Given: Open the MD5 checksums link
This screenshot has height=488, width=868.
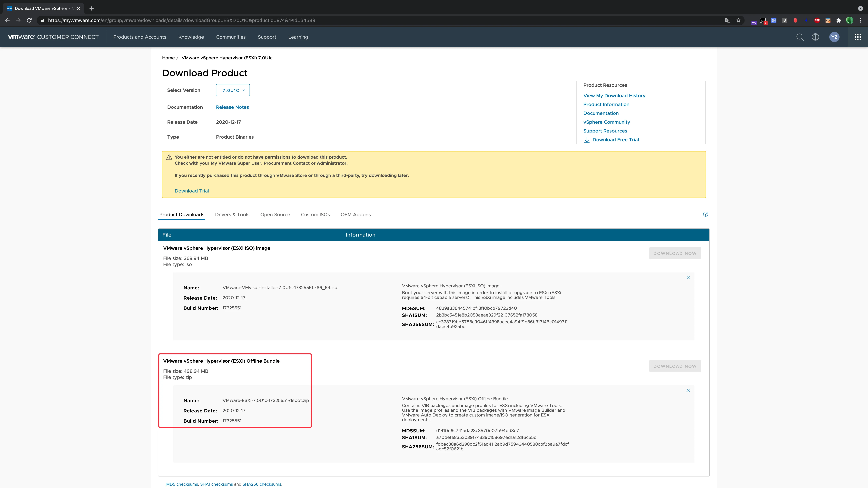Looking at the screenshot, I should (x=182, y=484).
